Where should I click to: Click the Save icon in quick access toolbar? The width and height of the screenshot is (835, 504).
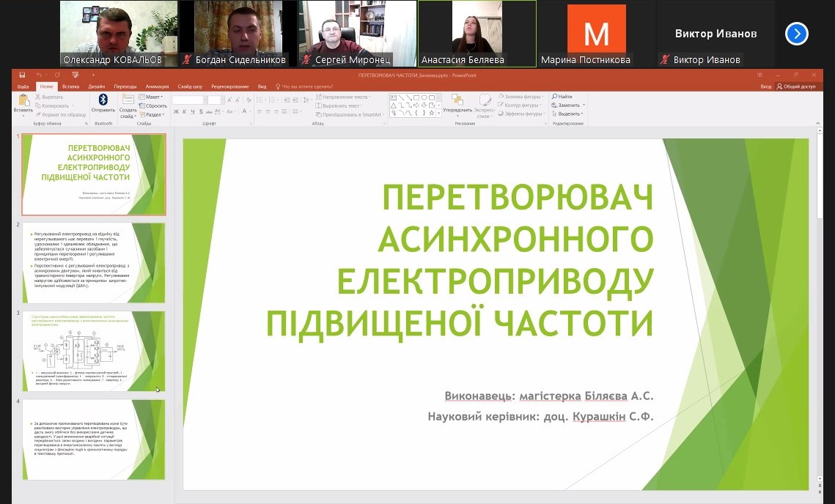(x=23, y=75)
